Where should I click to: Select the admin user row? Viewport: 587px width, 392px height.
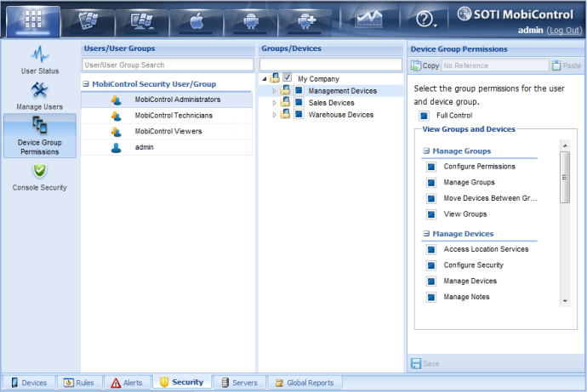pos(167,147)
